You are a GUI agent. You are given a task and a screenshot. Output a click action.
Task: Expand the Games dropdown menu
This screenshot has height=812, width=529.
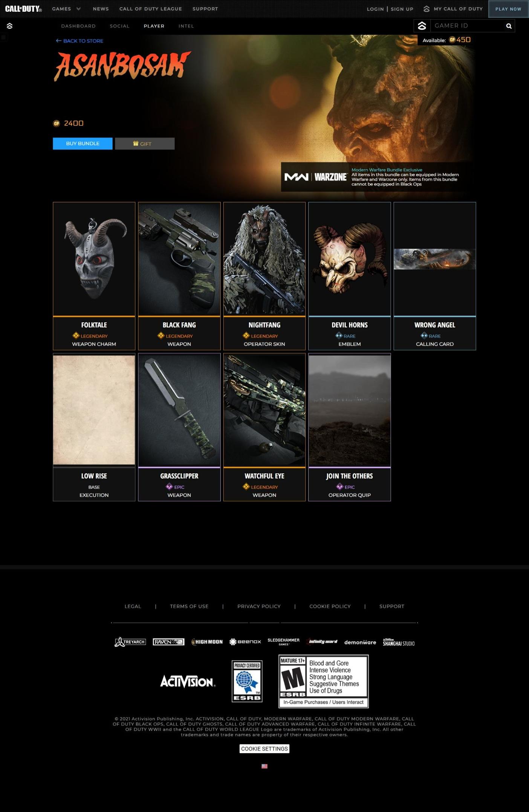66,9
